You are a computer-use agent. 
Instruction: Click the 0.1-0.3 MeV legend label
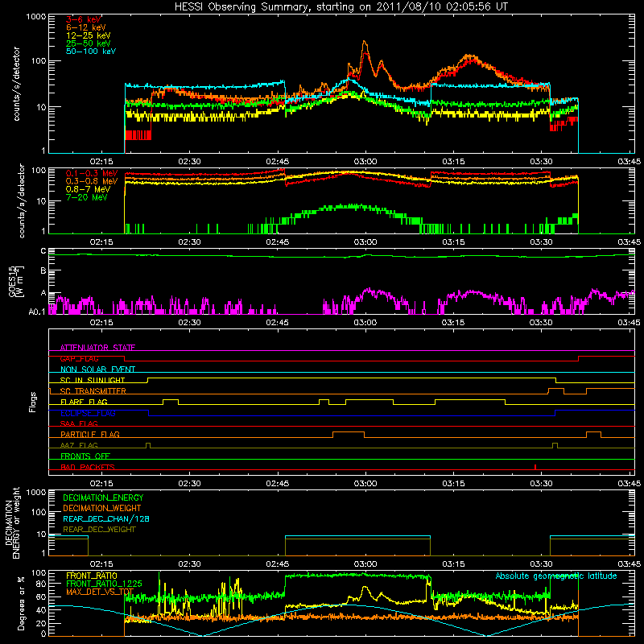pyautogui.click(x=92, y=173)
